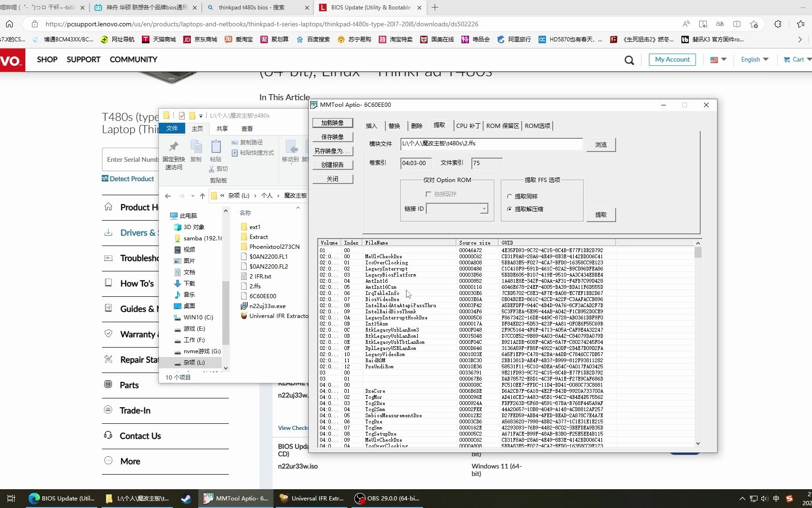812x508 pixels.
Task: Switch to the 共享 tab in Explorer ribbon
Action: click(221, 128)
